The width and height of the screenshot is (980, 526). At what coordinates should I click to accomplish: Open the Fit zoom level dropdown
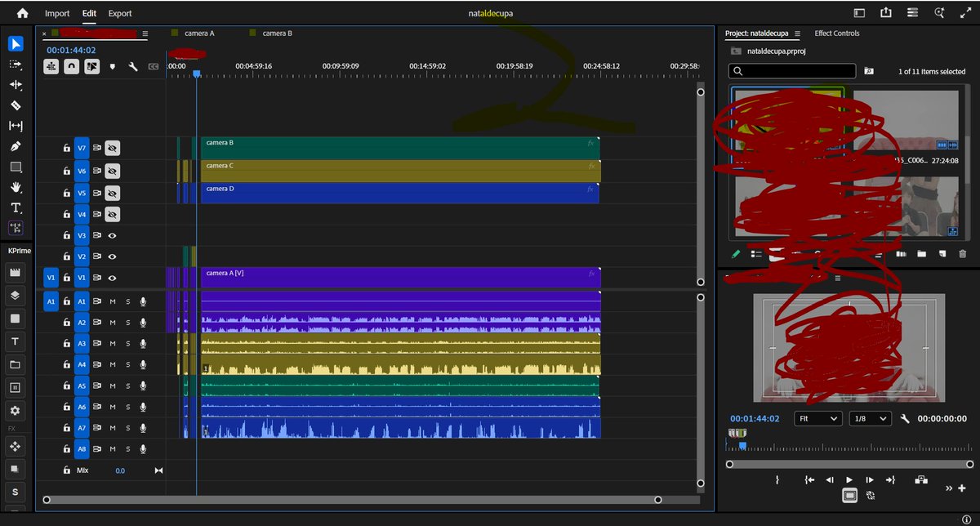click(x=817, y=418)
